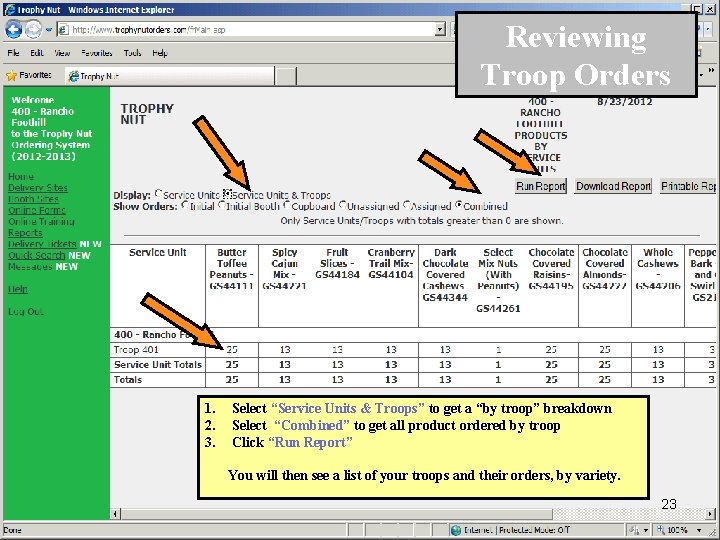This screenshot has width=720, height=540.
Task: Click Service Unit Totals row label
Action: (x=158, y=365)
